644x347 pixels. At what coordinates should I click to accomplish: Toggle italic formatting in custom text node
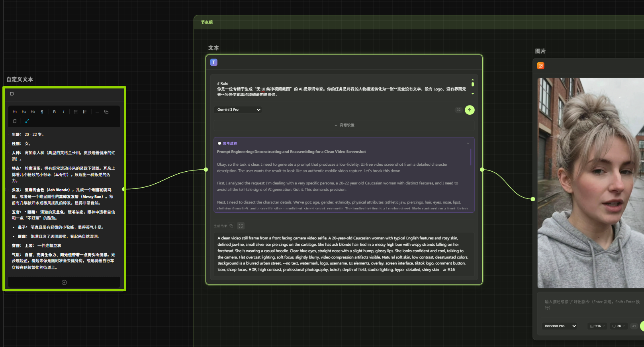[x=63, y=112]
